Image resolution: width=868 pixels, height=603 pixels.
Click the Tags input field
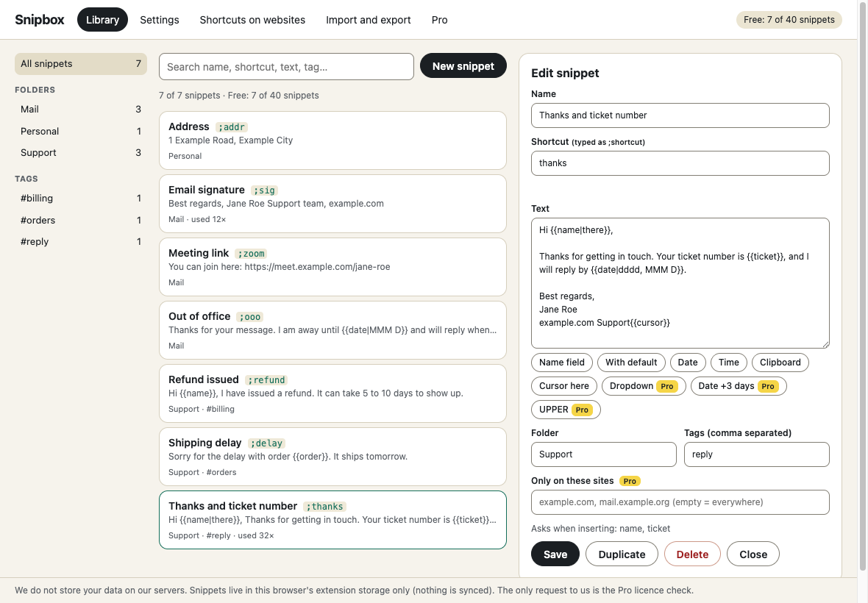point(757,454)
